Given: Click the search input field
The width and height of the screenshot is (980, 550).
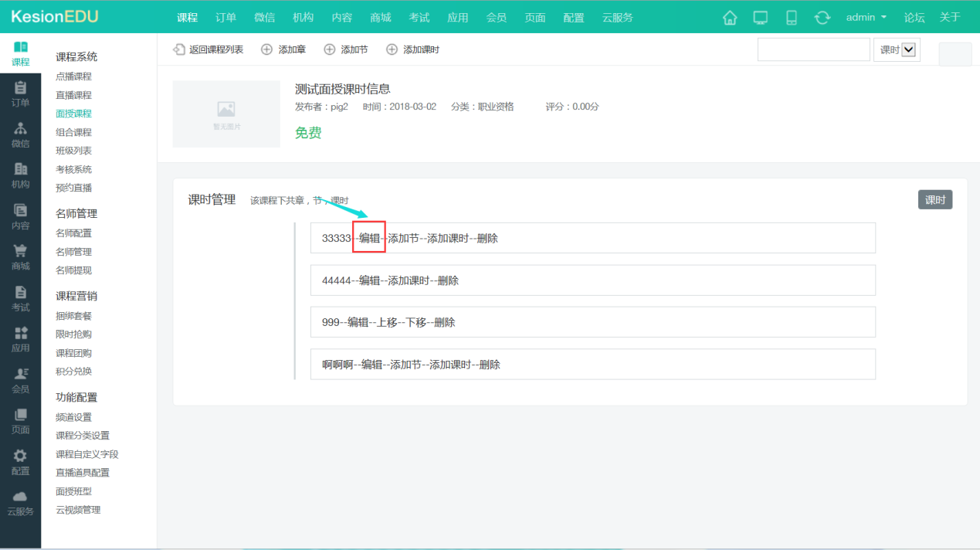Looking at the screenshot, I should click(x=813, y=49).
